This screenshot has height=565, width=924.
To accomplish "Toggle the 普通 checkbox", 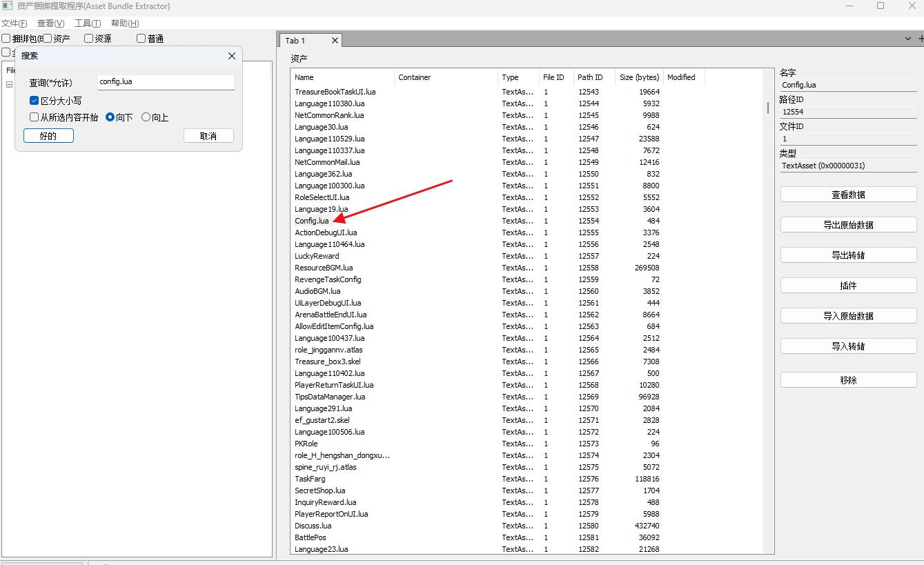I will point(141,39).
